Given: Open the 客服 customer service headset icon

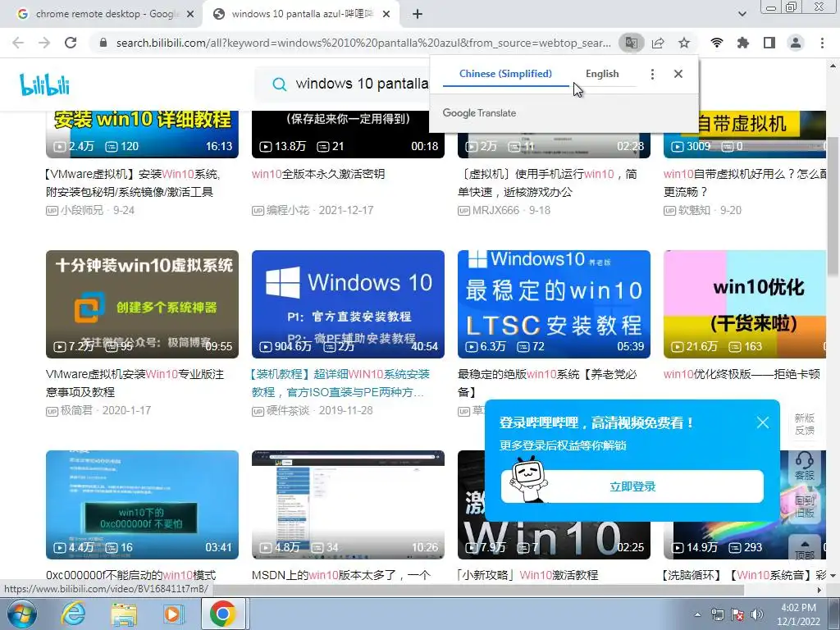Looking at the screenshot, I should pyautogui.click(x=805, y=466).
